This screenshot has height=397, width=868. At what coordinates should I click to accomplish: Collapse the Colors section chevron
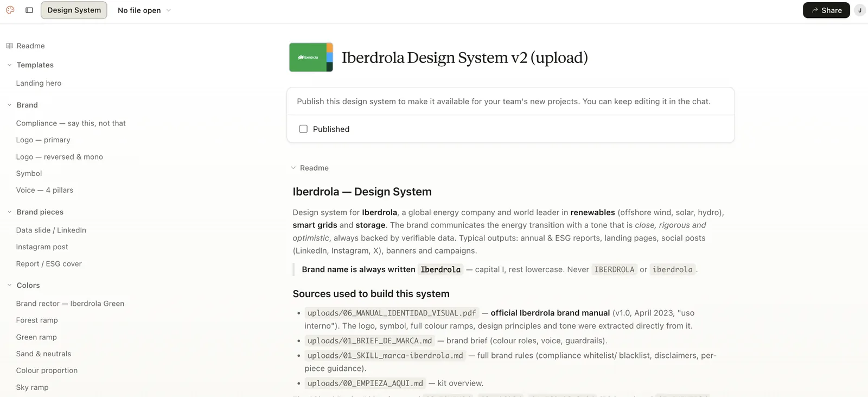point(9,285)
